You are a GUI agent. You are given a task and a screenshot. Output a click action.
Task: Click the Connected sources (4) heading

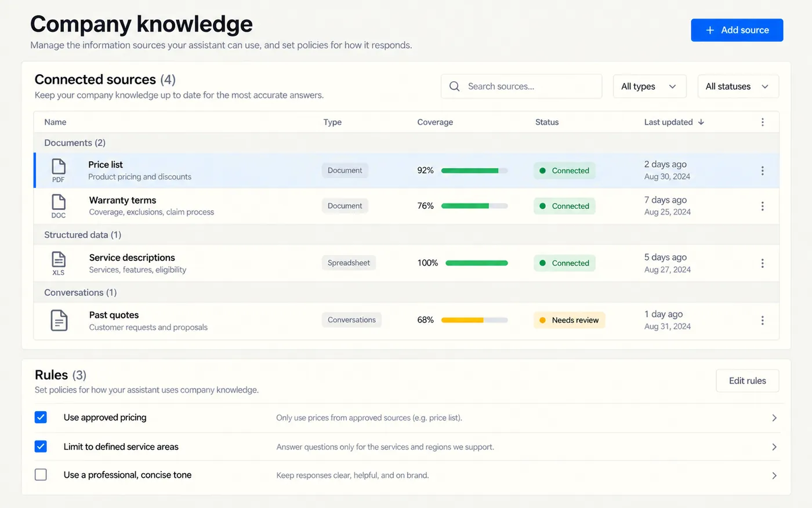[105, 79]
